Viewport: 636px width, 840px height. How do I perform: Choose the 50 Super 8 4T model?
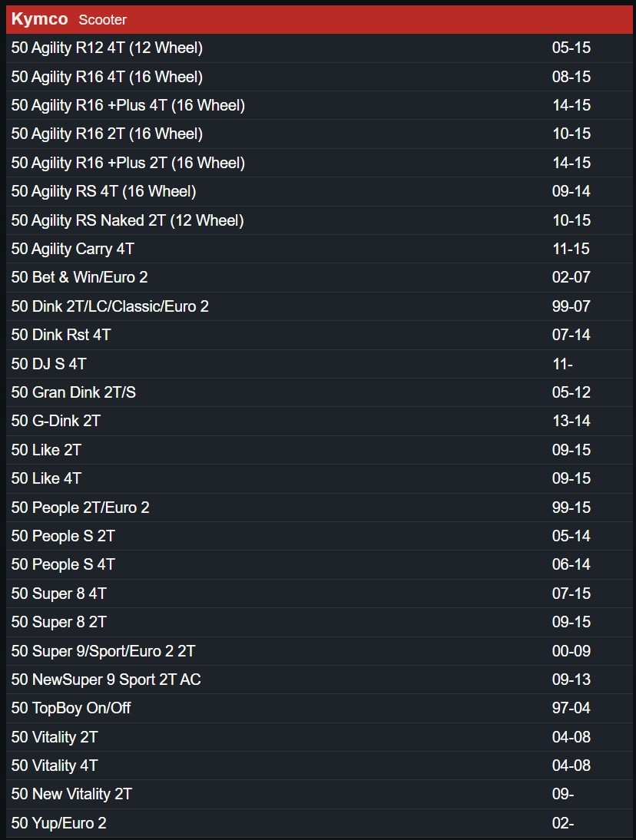point(320,593)
